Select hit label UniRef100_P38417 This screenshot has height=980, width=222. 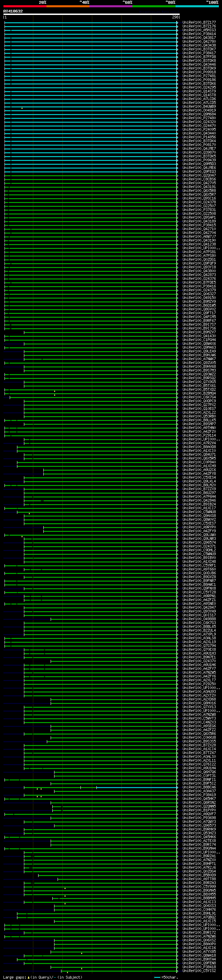199,53
